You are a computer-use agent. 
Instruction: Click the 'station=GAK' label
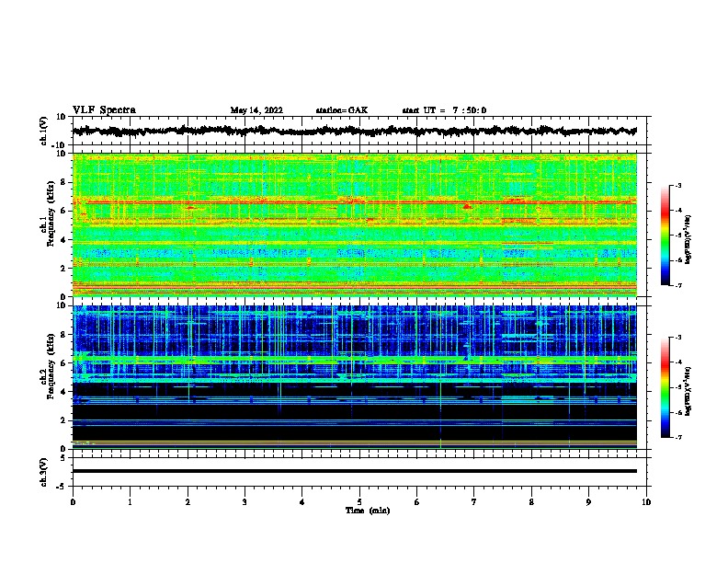pos(342,110)
